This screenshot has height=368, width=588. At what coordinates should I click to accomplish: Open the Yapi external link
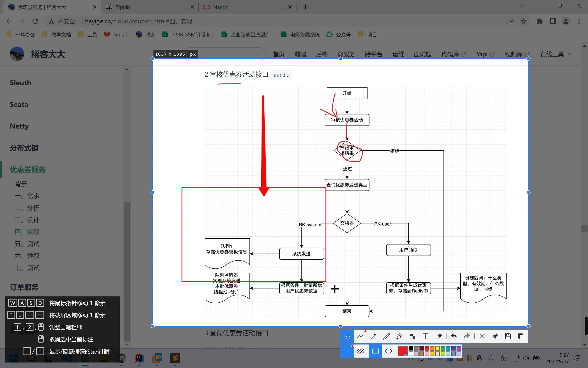(485, 54)
